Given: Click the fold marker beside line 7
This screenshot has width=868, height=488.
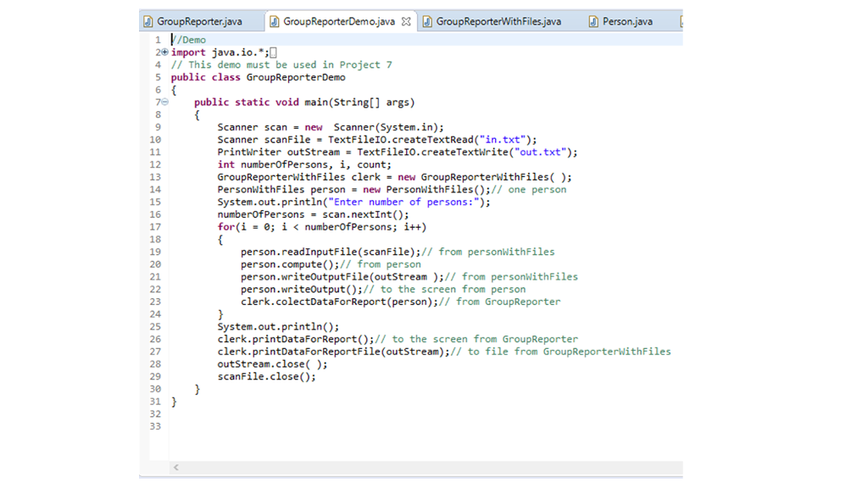Looking at the screenshot, I should point(164,102).
